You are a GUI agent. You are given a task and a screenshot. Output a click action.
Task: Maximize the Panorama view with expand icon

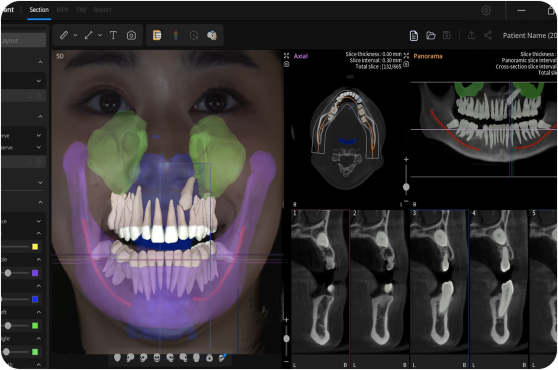pos(406,56)
